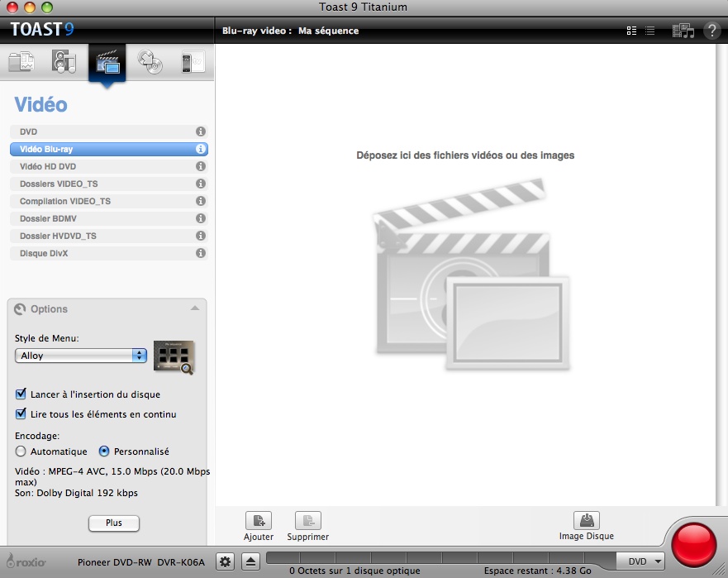Show info for DVD format
This screenshot has width=728, height=578.
tap(201, 131)
